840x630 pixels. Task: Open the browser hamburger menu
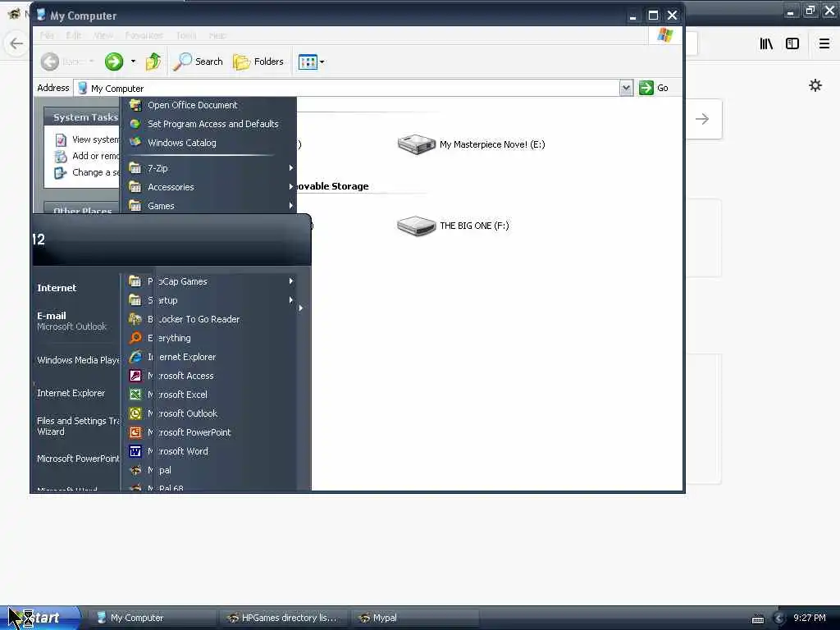(x=824, y=43)
